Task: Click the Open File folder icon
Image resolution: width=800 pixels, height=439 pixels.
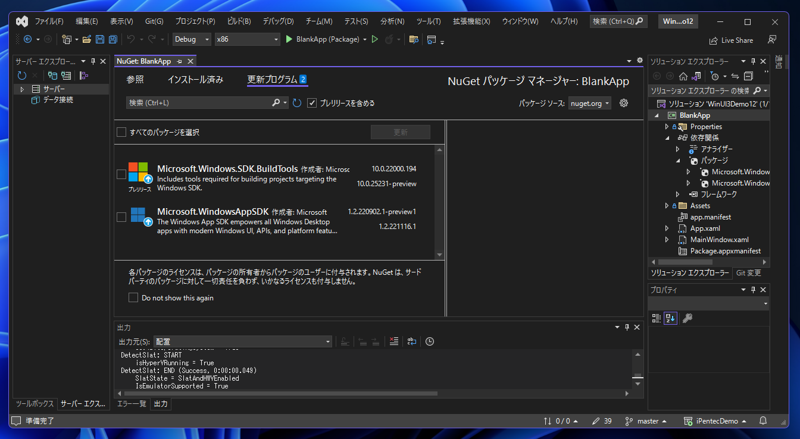Action: click(x=87, y=39)
